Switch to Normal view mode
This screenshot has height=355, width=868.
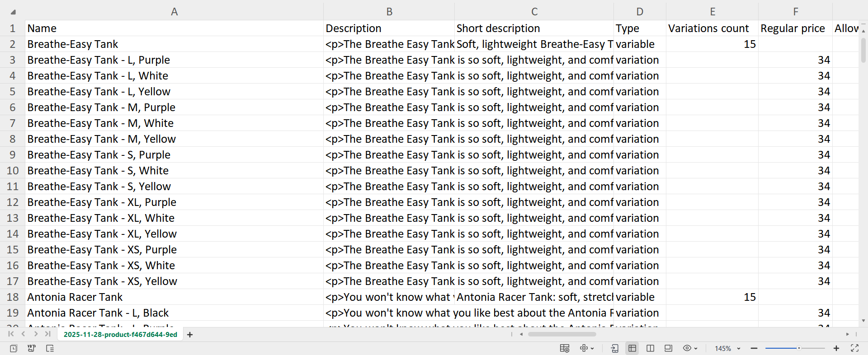pos(632,348)
